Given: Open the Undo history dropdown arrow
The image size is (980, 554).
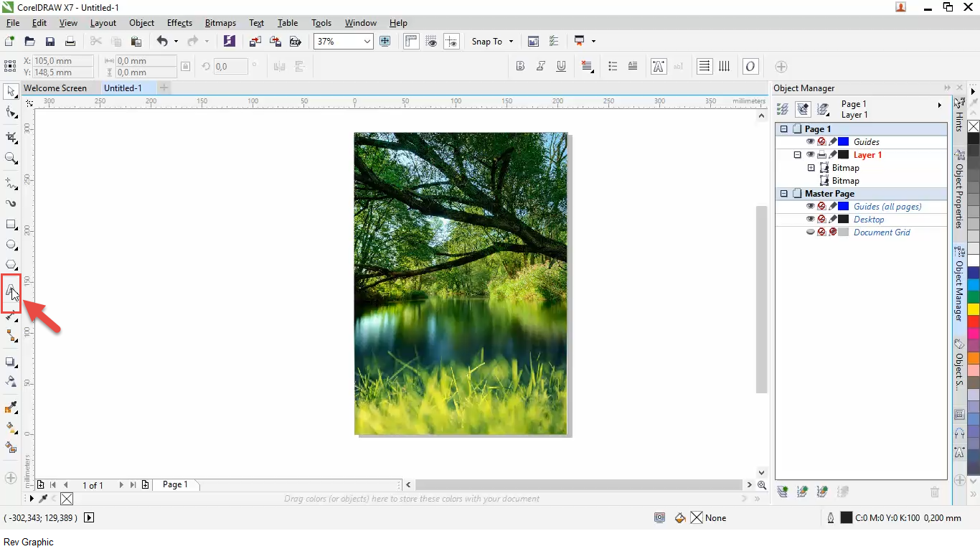Looking at the screenshot, I should [x=176, y=42].
